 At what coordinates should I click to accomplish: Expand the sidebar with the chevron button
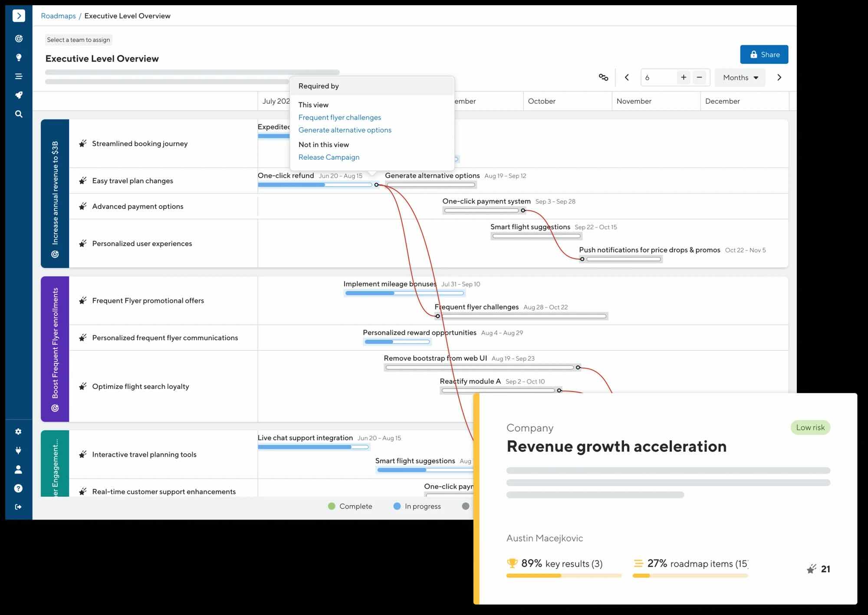click(19, 16)
